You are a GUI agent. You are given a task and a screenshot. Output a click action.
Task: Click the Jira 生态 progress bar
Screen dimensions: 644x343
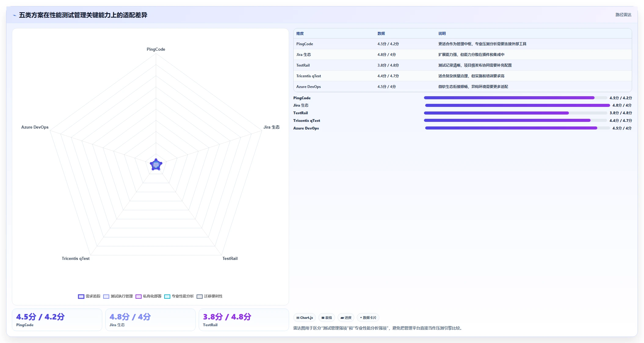[518, 105]
